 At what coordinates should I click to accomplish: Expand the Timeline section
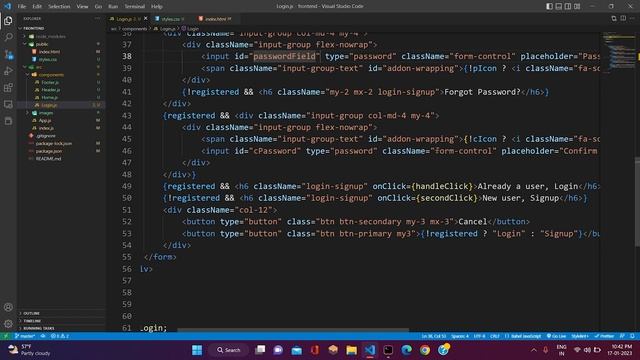click(32, 321)
